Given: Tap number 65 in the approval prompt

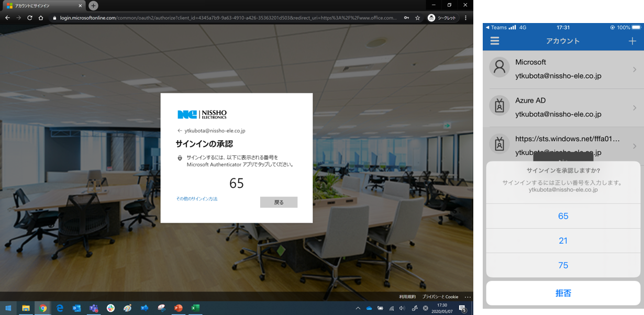Looking at the screenshot, I should pyautogui.click(x=563, y=216).
